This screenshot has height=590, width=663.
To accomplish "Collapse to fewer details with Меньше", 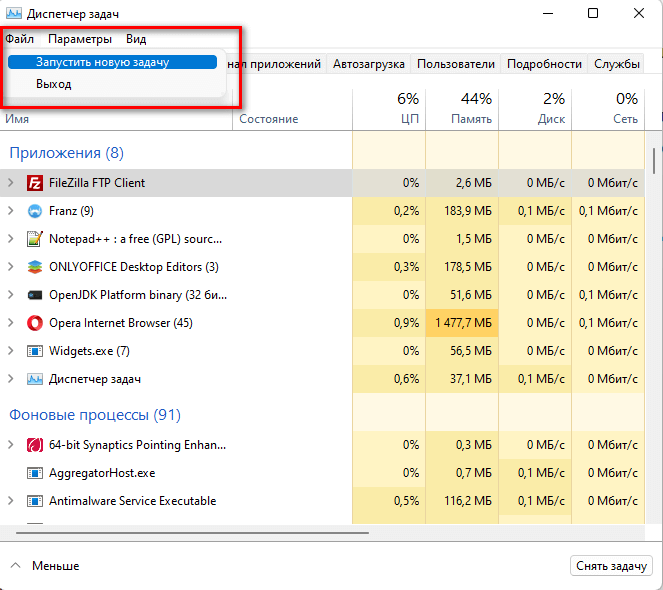I will (x=45, y=566).
